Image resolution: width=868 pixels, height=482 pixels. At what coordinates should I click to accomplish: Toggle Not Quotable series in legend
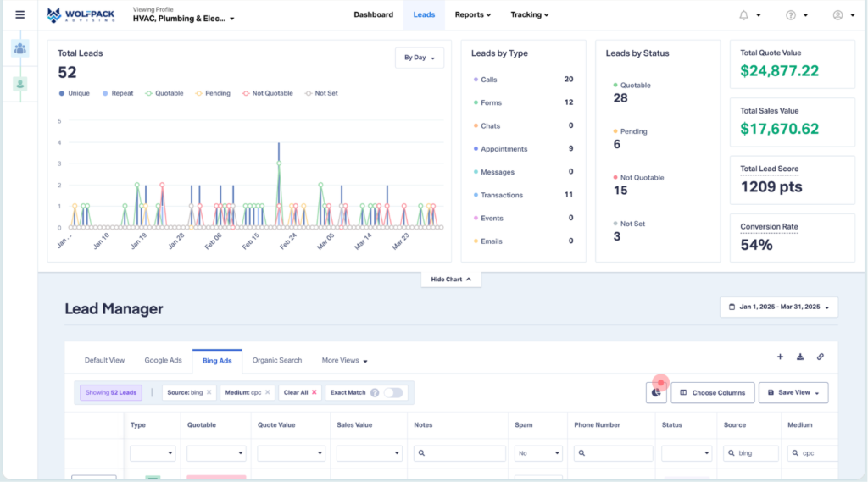(x=267, y=93)
